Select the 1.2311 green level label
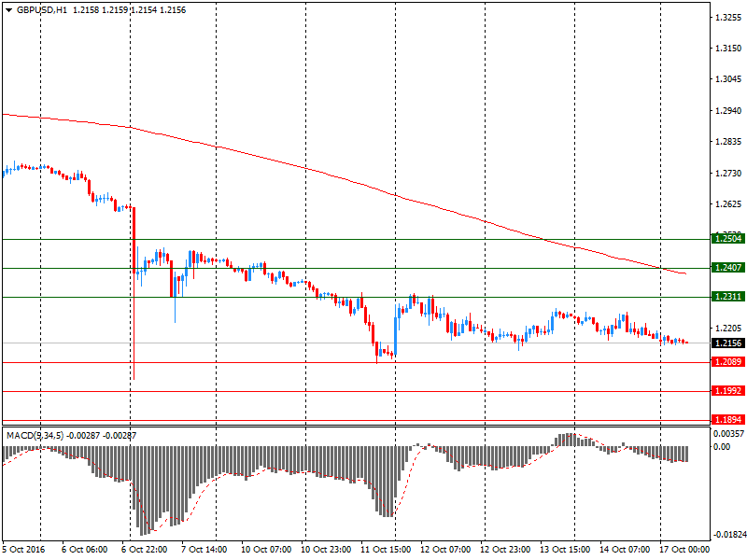747x560 pixels. [728, 297]
